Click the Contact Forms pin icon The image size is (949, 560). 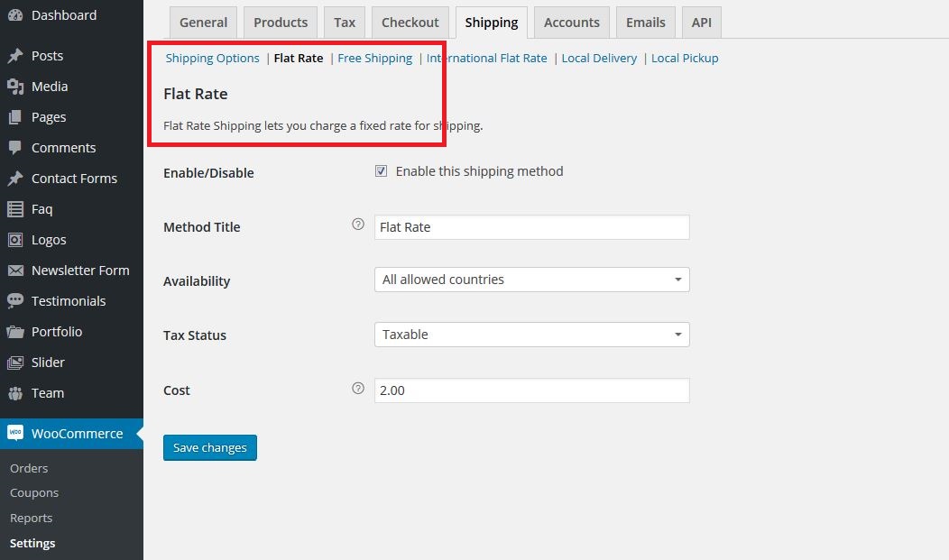[x=15, y=179]
